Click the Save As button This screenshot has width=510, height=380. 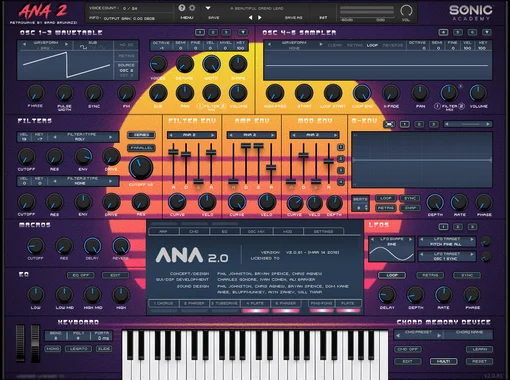[294, 18]
